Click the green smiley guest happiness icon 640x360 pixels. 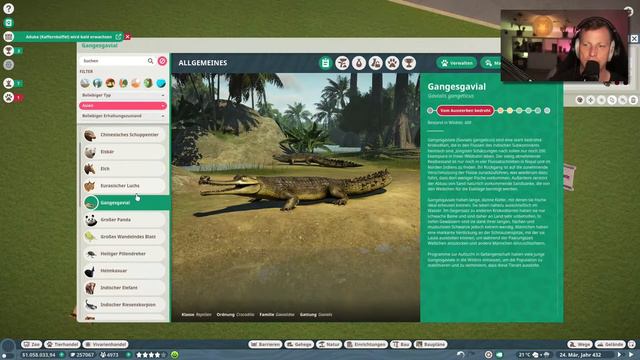click(x=175, y=355)
